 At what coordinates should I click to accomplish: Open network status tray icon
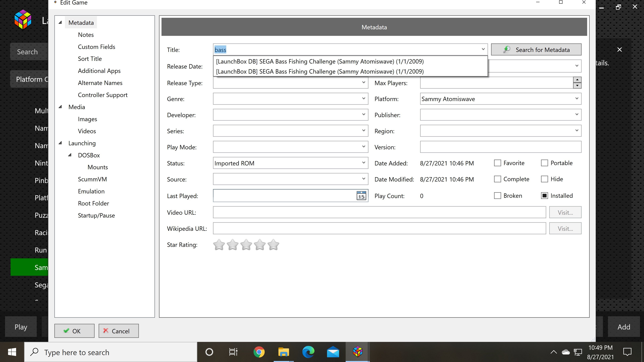(578, 352)
